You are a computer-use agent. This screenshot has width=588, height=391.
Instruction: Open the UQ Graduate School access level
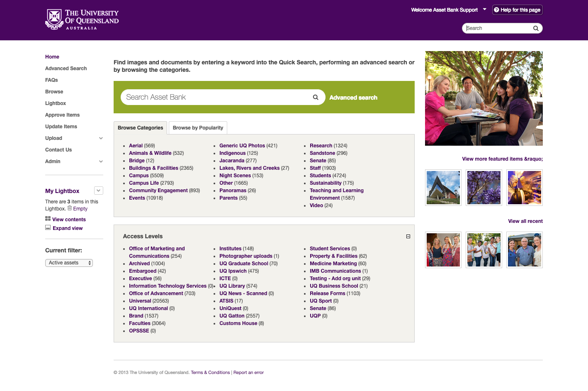pyautogui.click(x=244, y=264)
